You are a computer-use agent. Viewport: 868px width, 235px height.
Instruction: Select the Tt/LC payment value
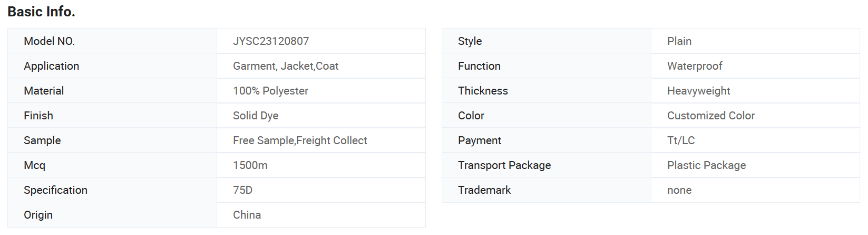click(x=681, y=140)
